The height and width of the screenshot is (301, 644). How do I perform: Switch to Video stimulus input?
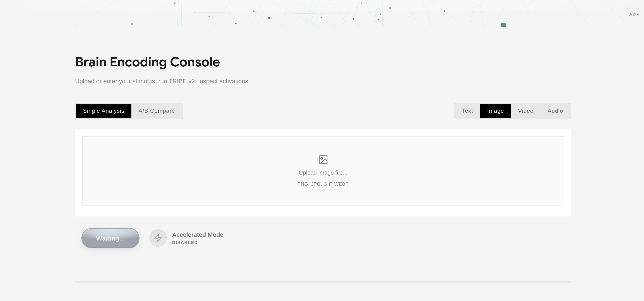[525, 111]
